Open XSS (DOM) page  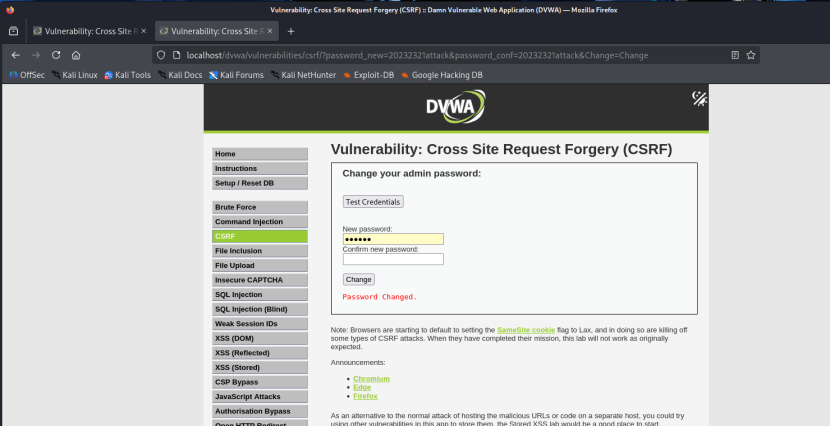point(260,338)
